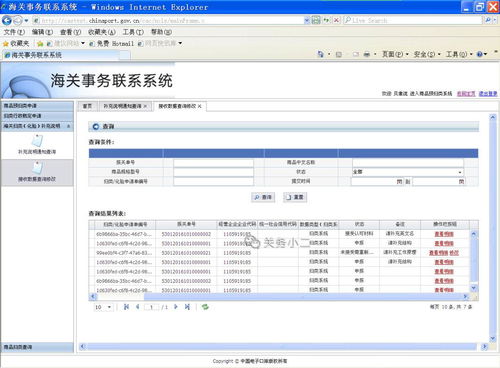Click the results table scroll-right arrow

(466, 296)
